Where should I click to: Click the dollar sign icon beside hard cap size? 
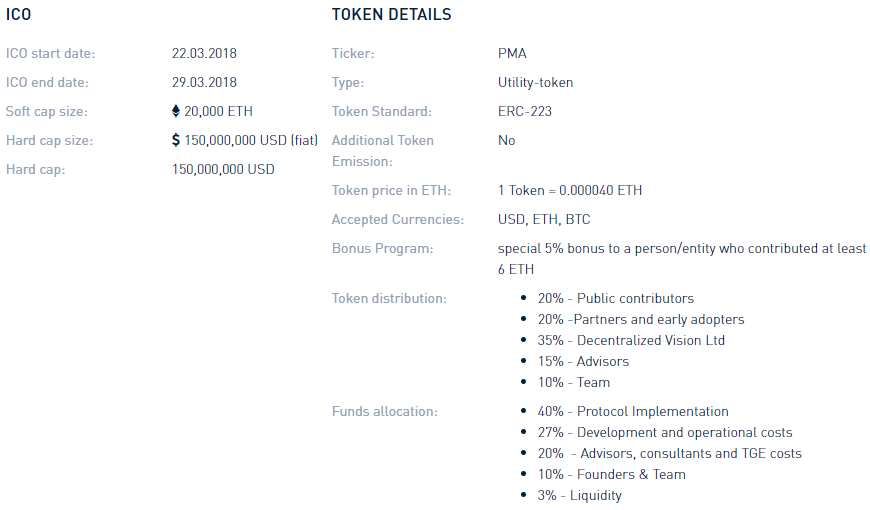[176, 140]
